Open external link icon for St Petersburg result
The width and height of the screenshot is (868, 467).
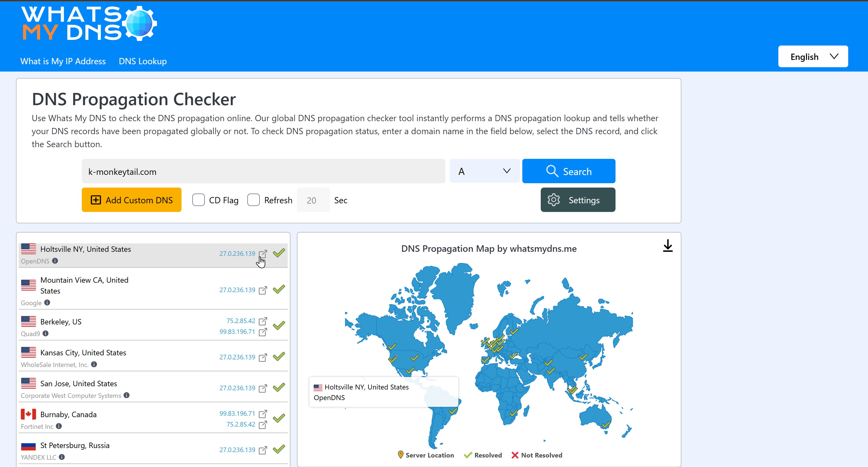coord(263,450)
